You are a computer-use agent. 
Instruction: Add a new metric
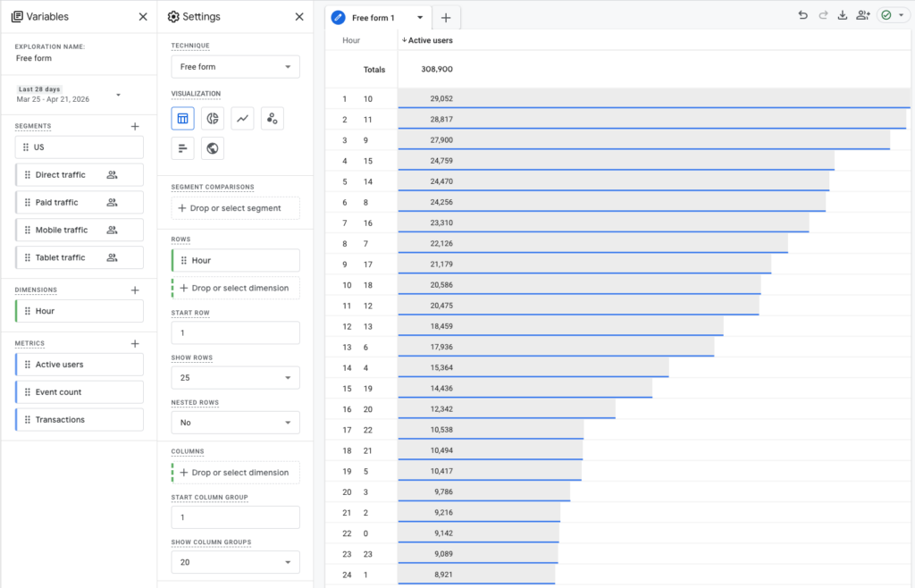pos(135,343)
